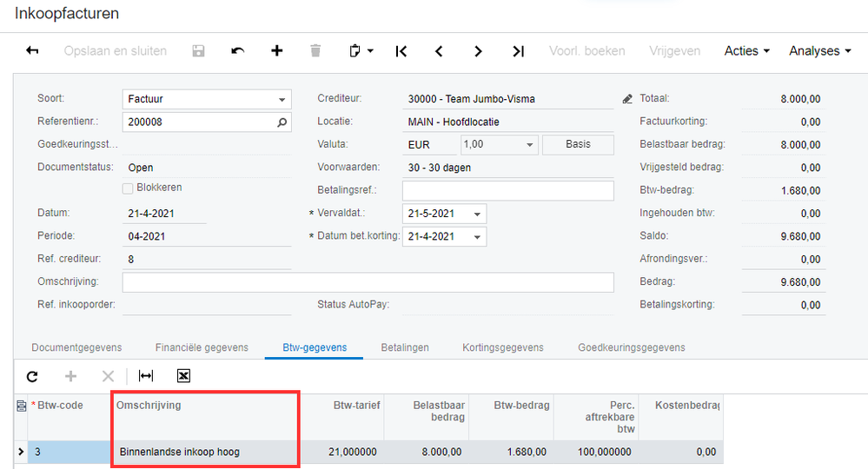Go to the next record
The height and width of the screenshot is (469, 868).
(x=478, y=51)
